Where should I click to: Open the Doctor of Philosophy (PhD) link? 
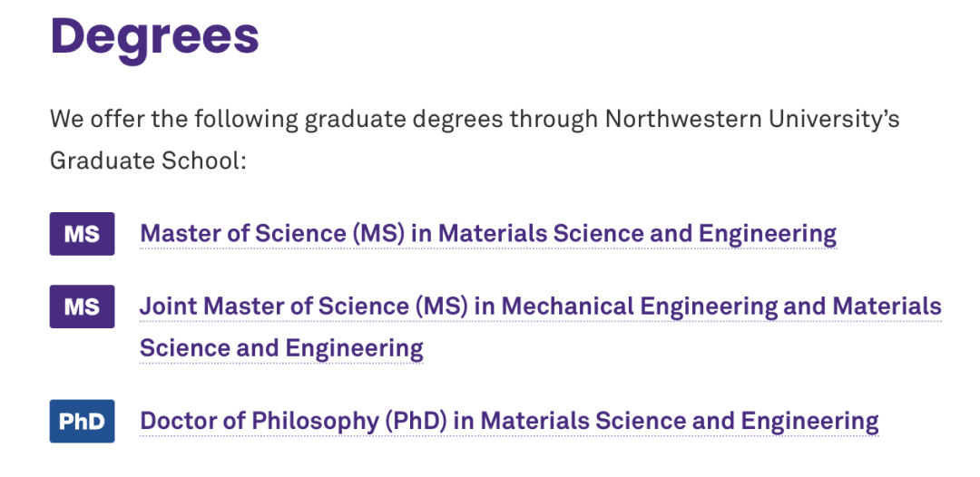[x=509, y=422]
